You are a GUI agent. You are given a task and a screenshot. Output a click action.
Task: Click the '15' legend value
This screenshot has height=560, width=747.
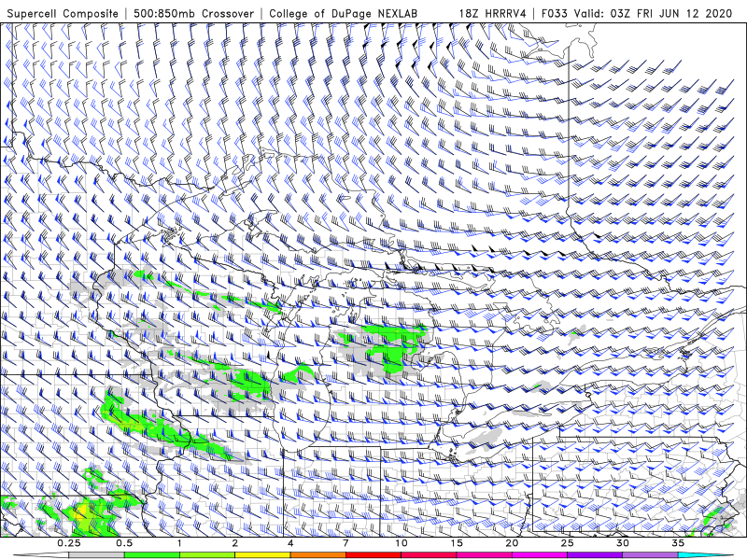[457, 543]
